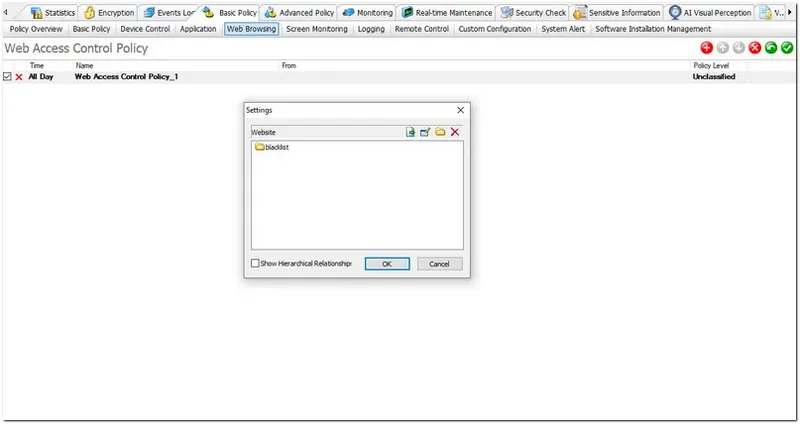Click the green checkmark save icon
The width and height of the screenshot is (800, 424).
tap(787, 48)
